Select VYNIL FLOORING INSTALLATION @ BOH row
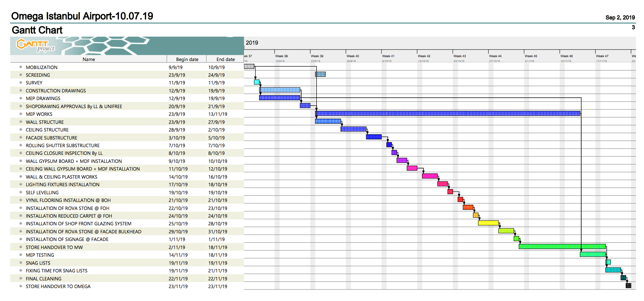Image resolution: width=644 pixels, height=301 pixels. click(127, 200)
